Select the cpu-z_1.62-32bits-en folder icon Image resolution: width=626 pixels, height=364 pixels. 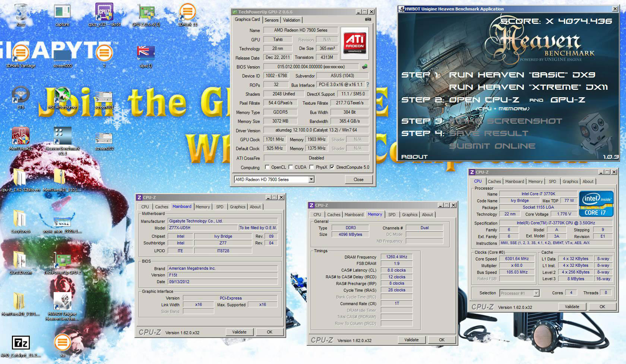tap(21, 180)
